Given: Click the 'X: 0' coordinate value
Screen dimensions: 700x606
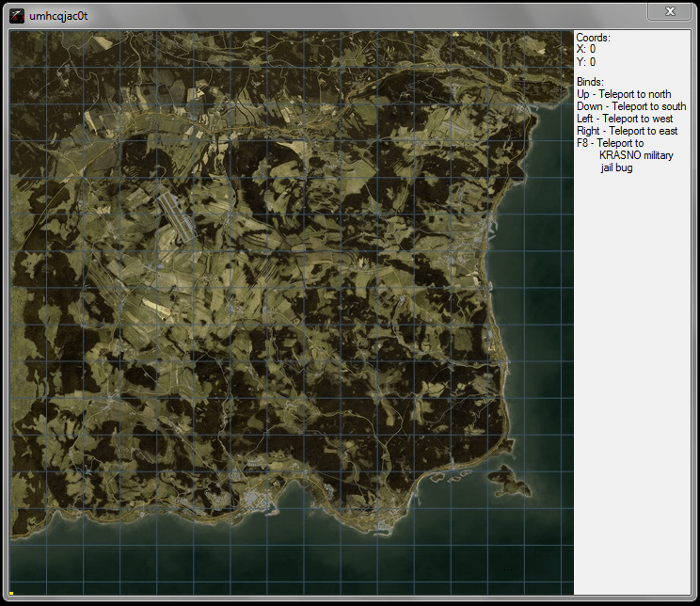Looking at the screenshot, I should [586, 49].
